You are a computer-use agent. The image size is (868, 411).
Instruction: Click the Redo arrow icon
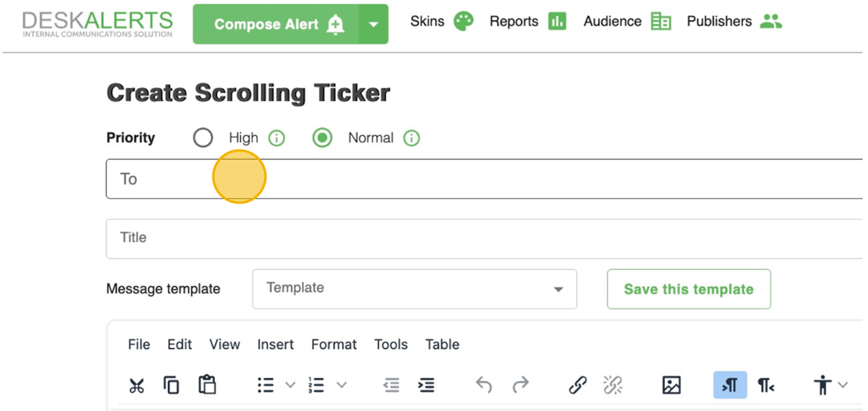coord(521,385)
